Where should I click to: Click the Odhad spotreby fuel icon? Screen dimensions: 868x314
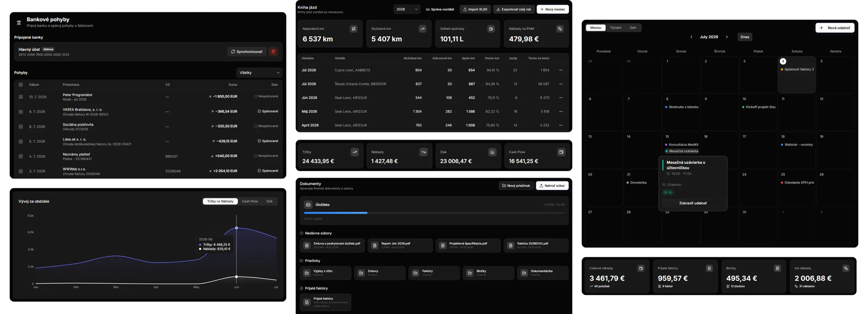[x=491, y=29]
